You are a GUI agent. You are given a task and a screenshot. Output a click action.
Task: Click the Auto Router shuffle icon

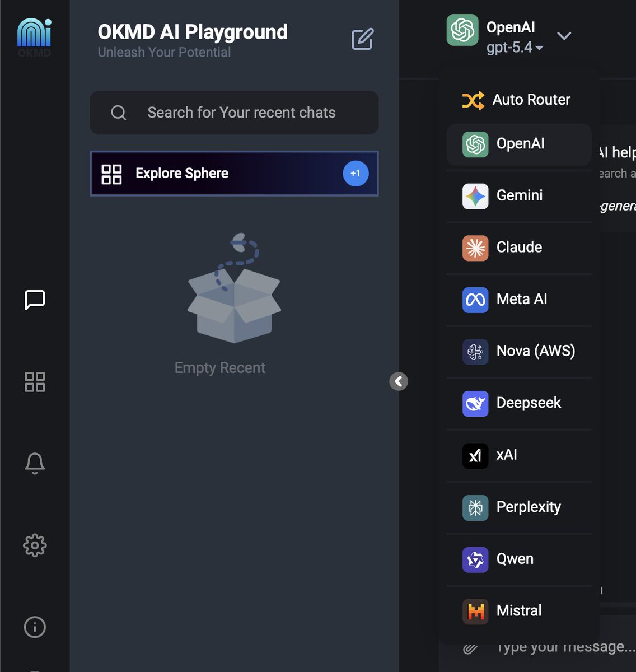(474, 100)
